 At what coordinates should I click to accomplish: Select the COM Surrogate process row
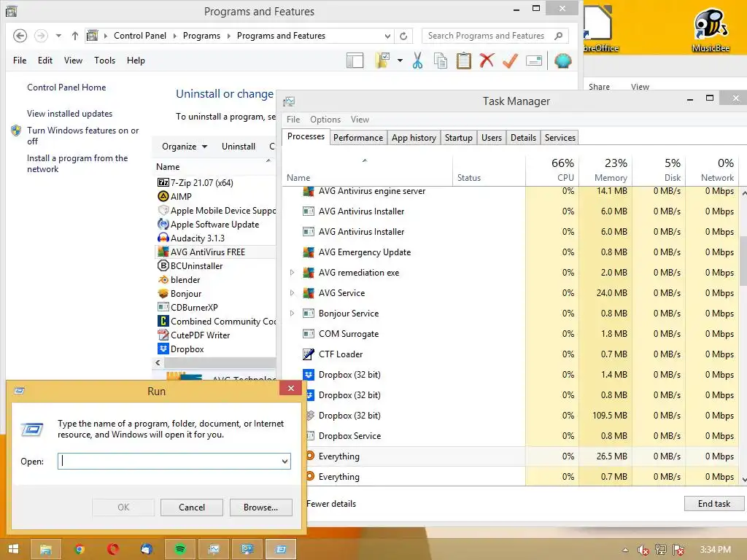[511, 334]
